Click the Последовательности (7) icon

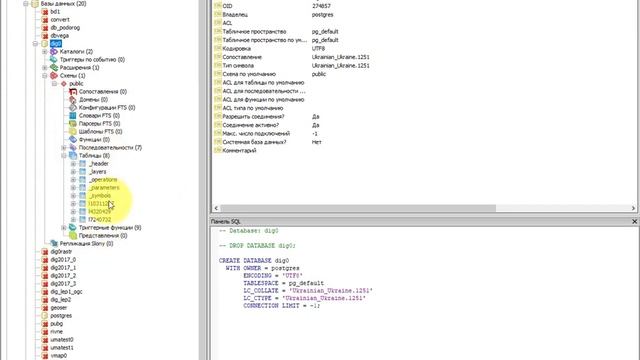tap(73, 148)
